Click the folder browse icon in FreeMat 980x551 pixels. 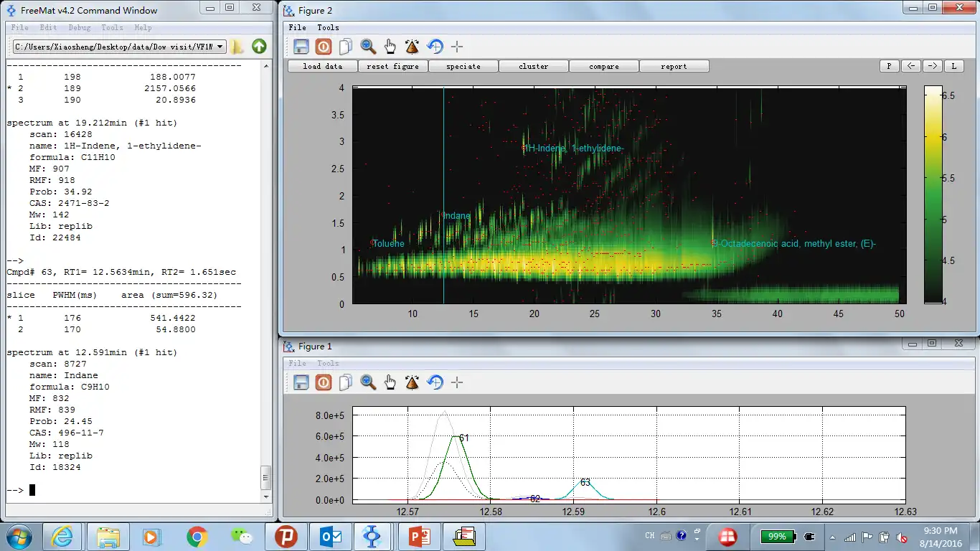pos(237,47)
